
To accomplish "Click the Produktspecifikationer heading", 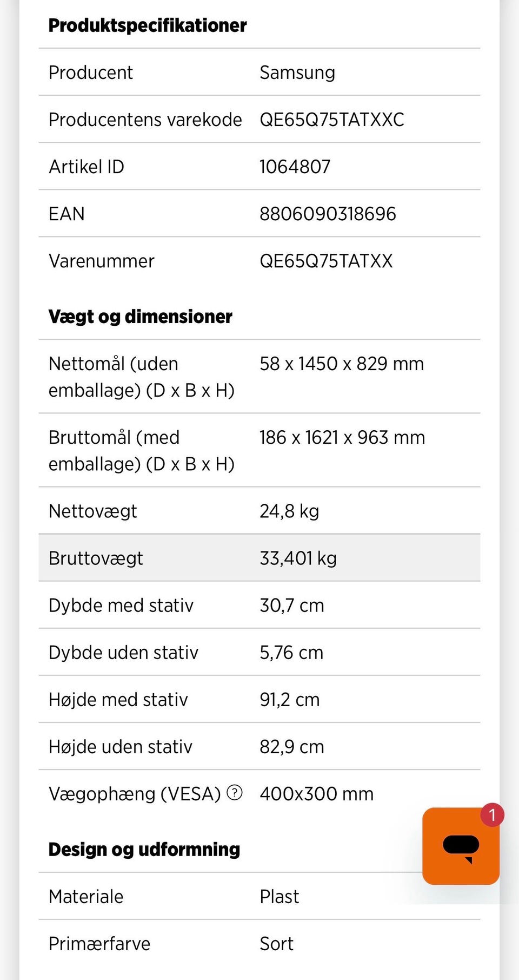I will point(148,25).
